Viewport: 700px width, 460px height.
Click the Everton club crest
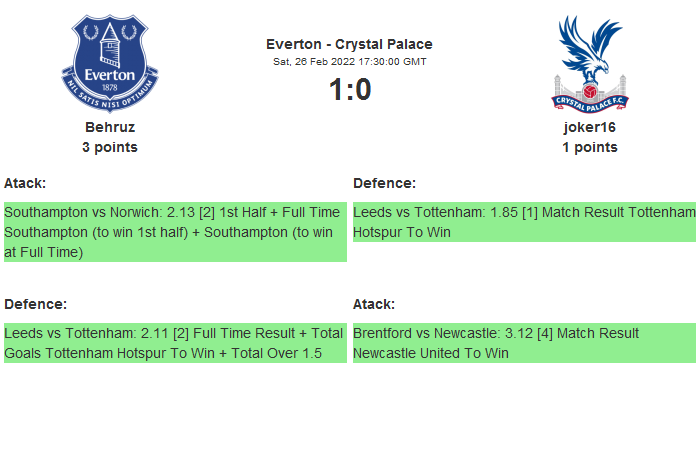click(109, 63)
